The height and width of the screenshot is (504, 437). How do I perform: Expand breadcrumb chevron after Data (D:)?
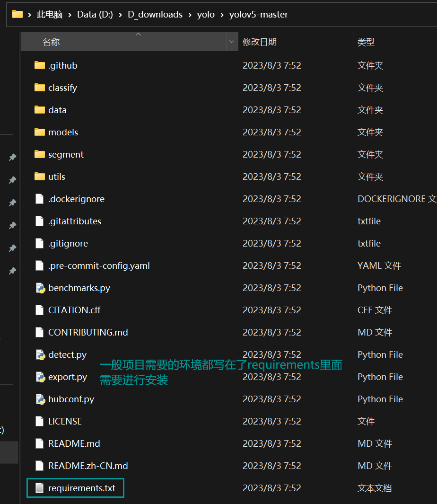coord(121,15)
